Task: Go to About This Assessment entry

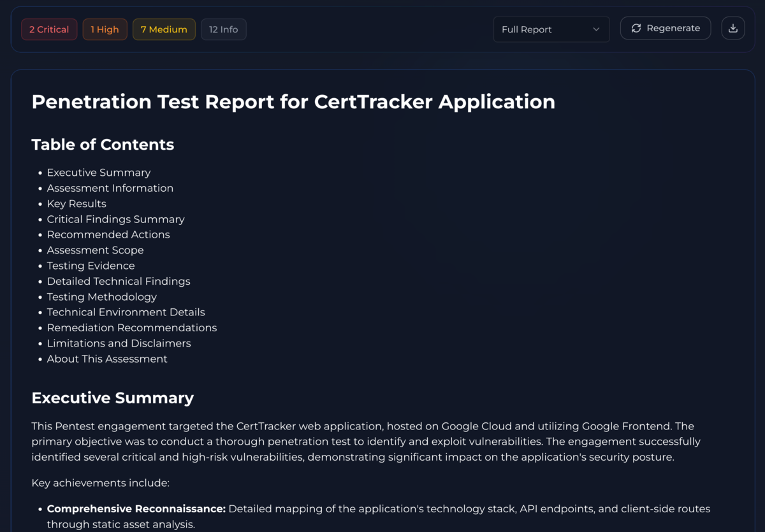Action: pos(107,359)
